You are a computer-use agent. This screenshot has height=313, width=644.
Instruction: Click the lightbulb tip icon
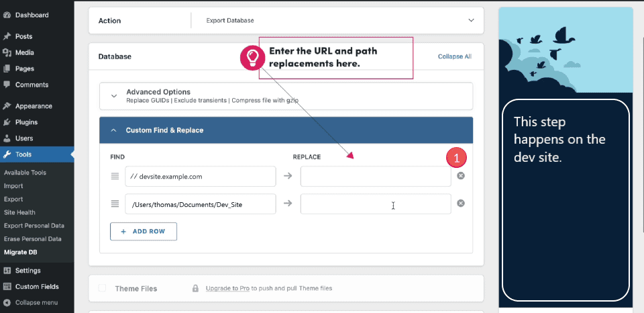253,58
